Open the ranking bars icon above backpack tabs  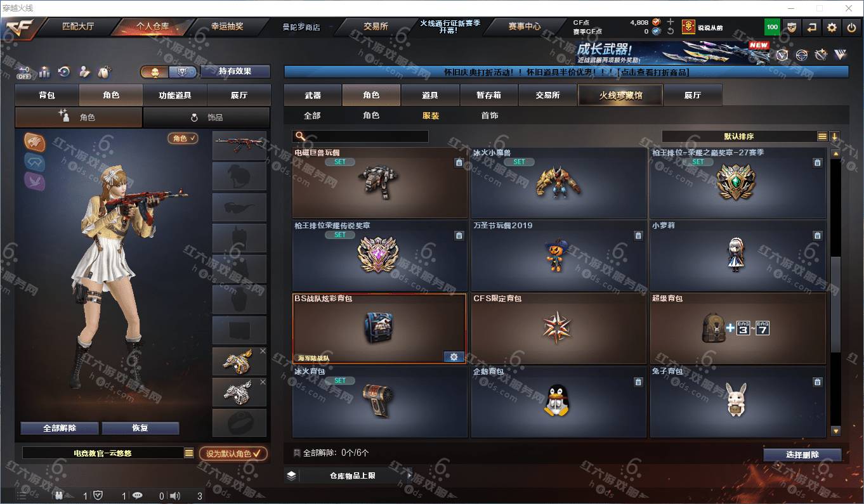click(x=44, y=72)
